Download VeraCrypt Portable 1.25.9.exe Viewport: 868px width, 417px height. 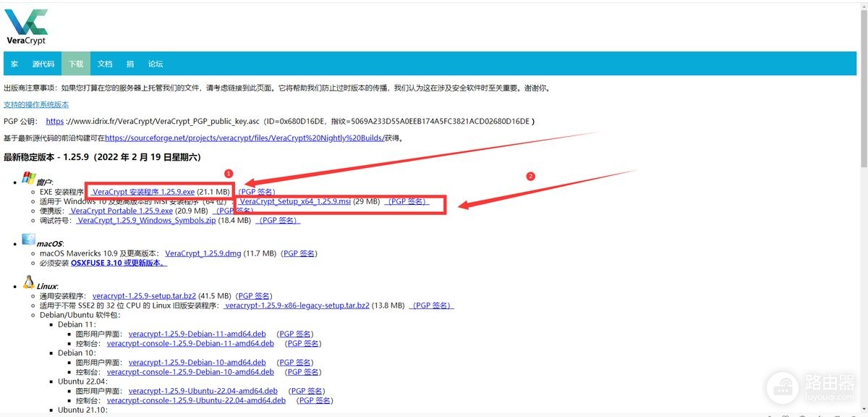[x=121, y=211]
